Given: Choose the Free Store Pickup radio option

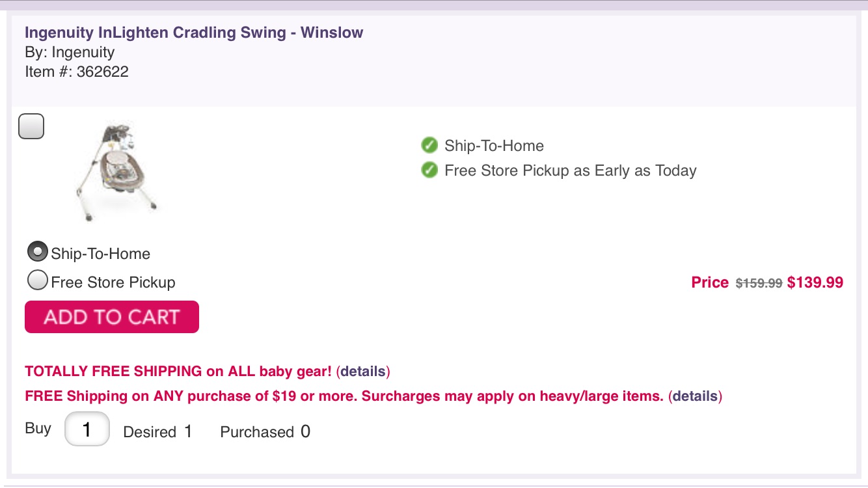Looking at the screenshot, I should coord(38,281).
